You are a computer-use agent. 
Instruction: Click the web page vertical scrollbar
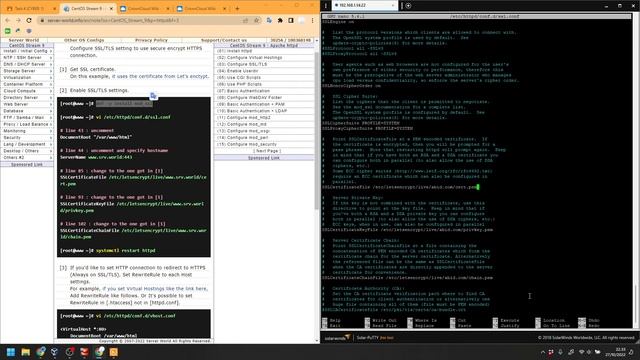click(x=317, y=131)
